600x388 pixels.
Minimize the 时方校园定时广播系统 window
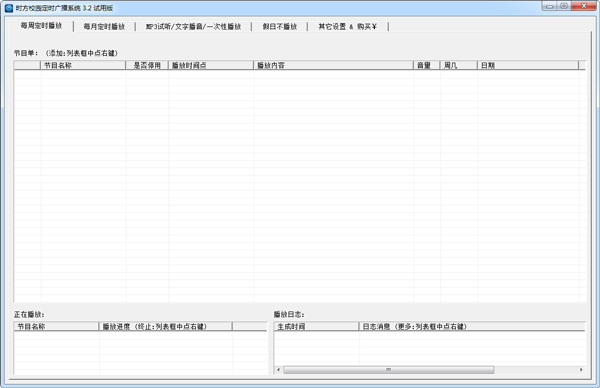click(x=549, y=6)
